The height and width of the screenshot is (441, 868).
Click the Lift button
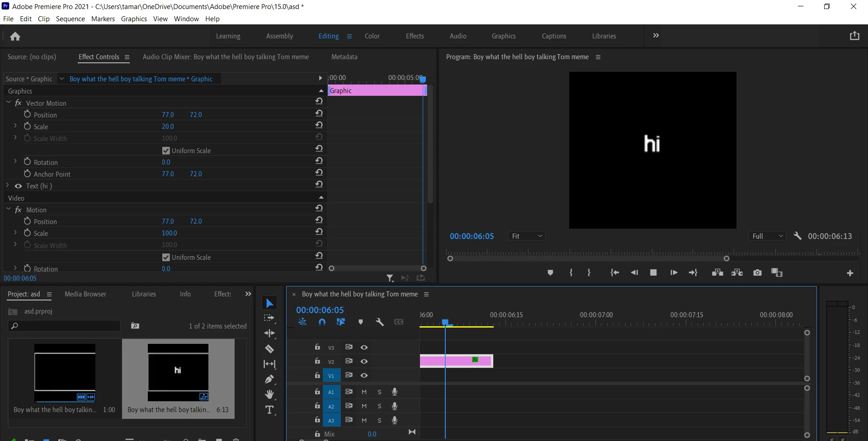pos(717,272)
